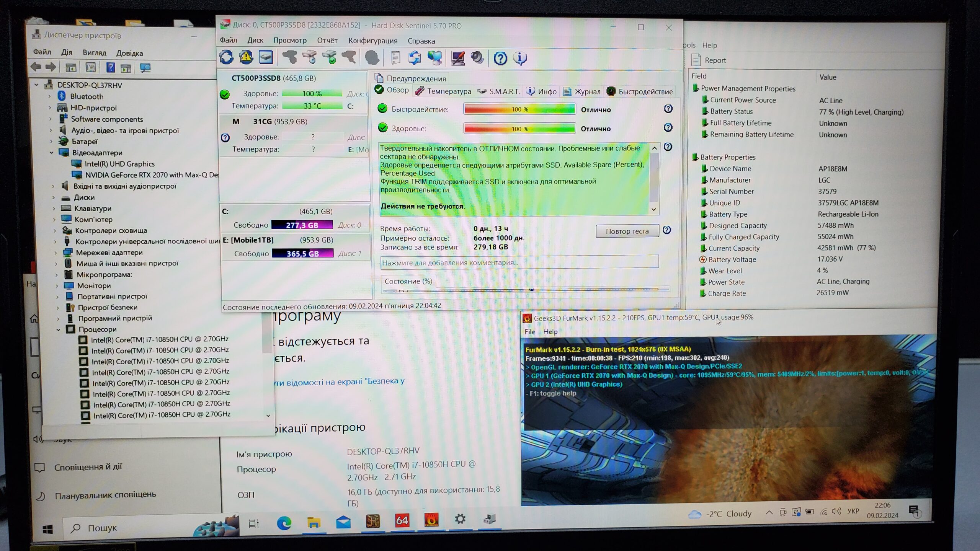Expand the Bluetooth device category

click(x=49, y=96)
